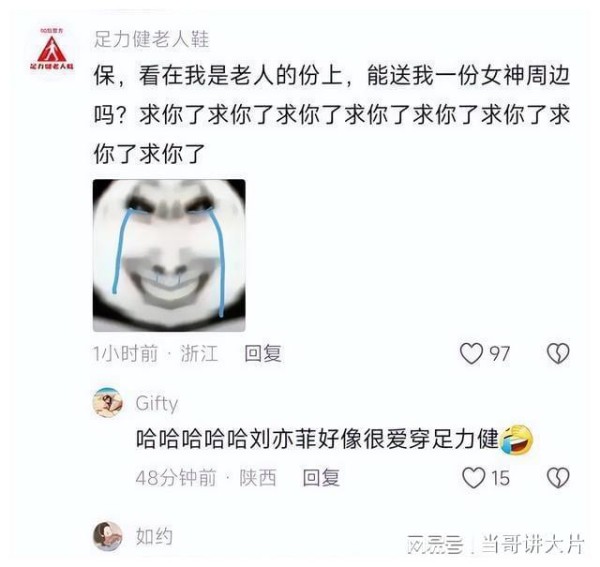This screenshot has height=567, width=600.
Task: View the crying panda meme image
Action: (x=169, y=255)
